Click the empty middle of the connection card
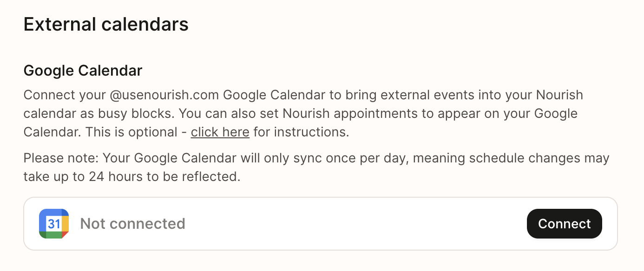 [353, 224]
